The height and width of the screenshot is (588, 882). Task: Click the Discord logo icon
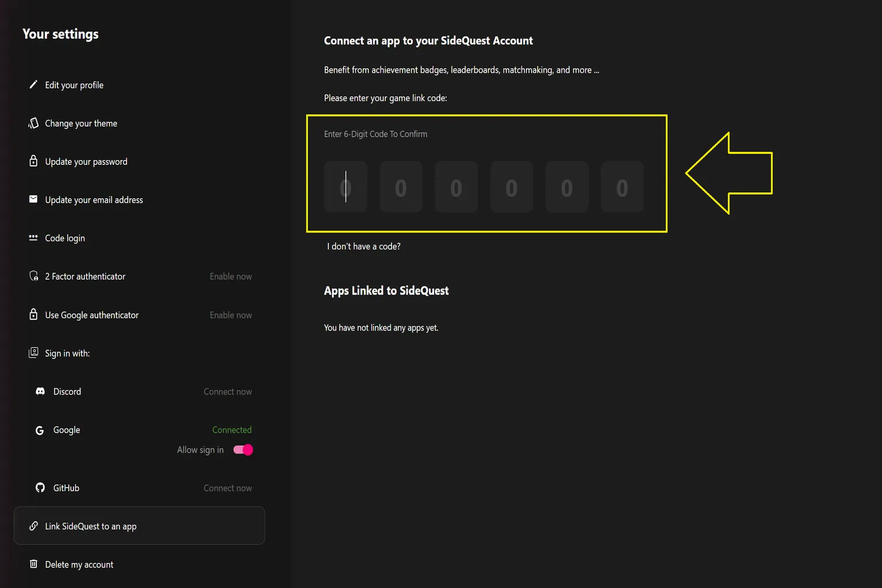tap(40, 391)
